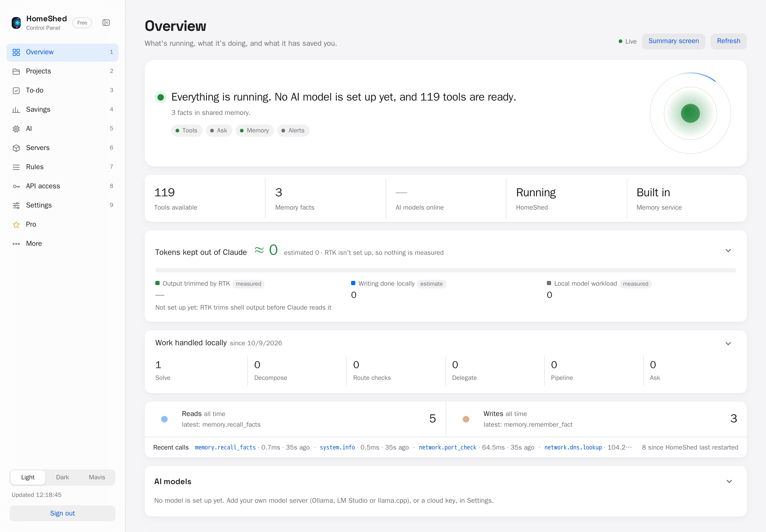Open the memory.recall_facts recent call
766x532 pixels.
click(225, 447)
